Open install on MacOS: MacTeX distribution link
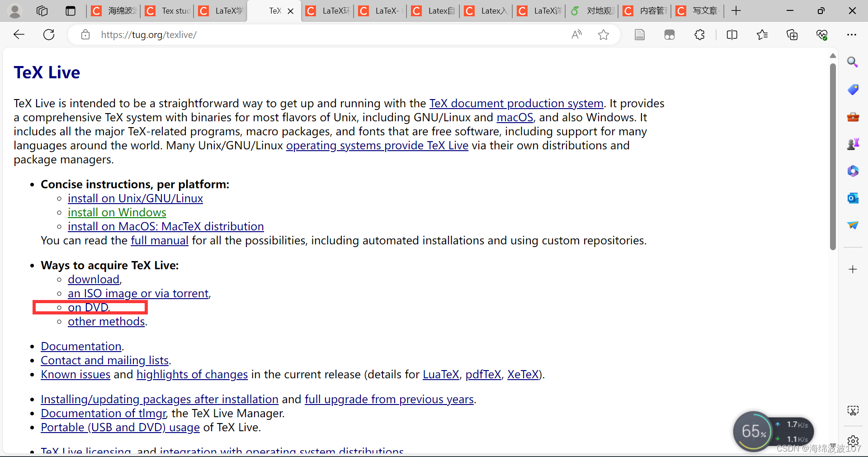The image size is (868, 457). pyautogui.click(x=166, y=226)
